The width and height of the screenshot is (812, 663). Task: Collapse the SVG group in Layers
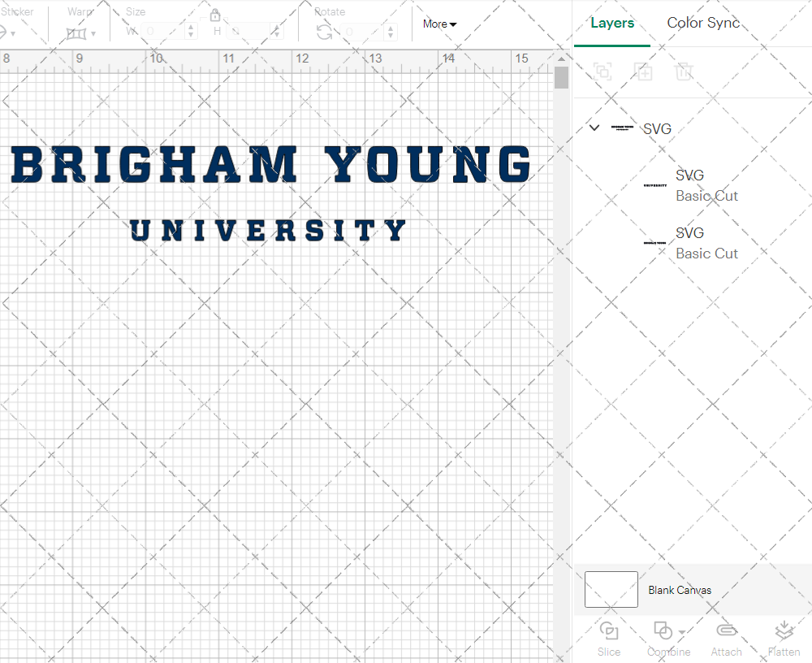click(x=594, y=128)
